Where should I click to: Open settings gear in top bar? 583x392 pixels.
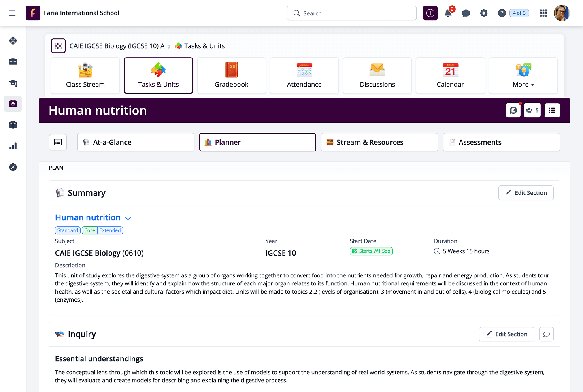pyautogui.click(x=484, y=13)
